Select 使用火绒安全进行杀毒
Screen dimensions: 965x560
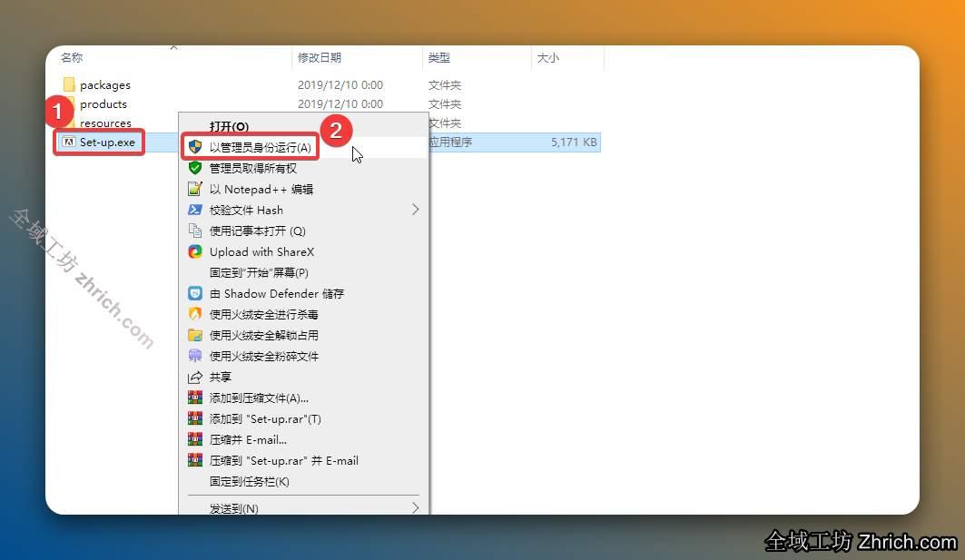click(304, 314)
